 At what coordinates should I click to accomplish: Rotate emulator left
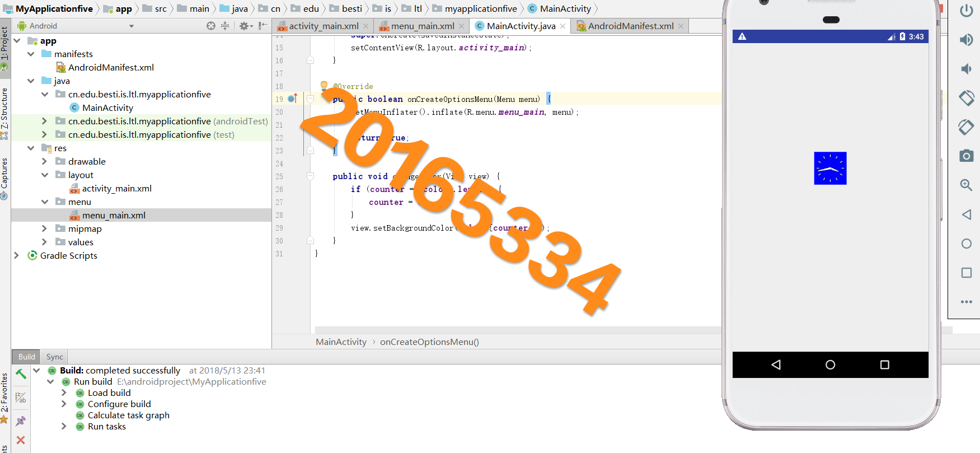pyautogui.click(x=966, y=98)
